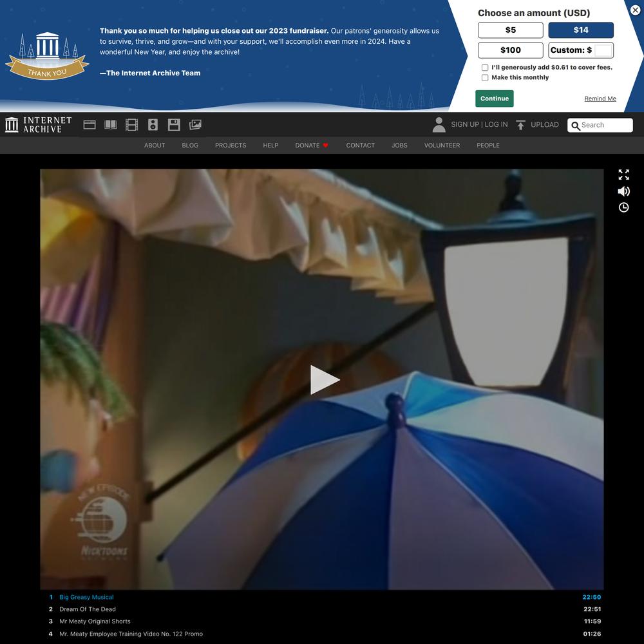This screenshot has width=644, height=644.
Task: Open the VOLUNTEER menu item
Action: pyautogui.click(x=442, y=146)
